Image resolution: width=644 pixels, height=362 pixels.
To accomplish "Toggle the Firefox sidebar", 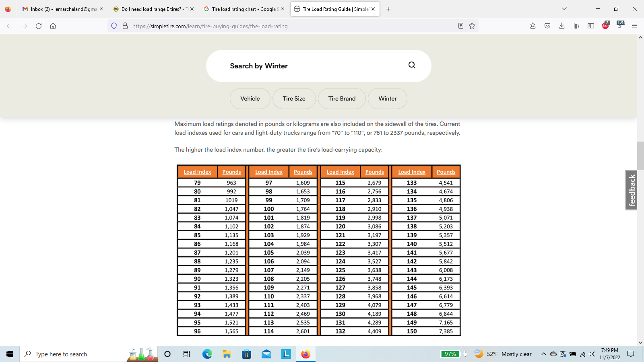I will (x=591, y=26).
